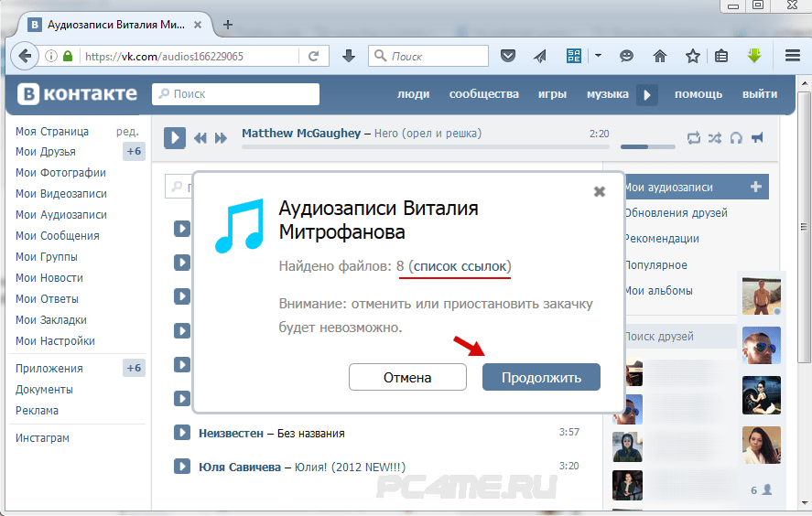Open the сообщества header menu item
The width and height of the screenshot is (812, 516).
tap(483, 94)
